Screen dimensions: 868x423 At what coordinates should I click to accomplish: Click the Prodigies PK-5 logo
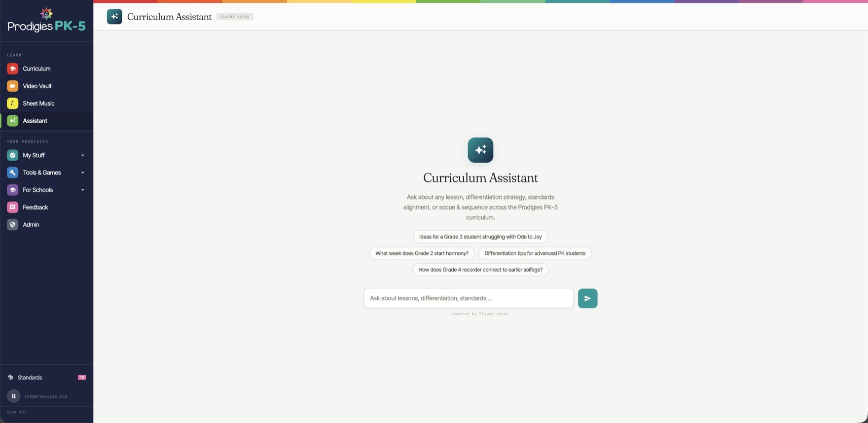coord(46,21)
